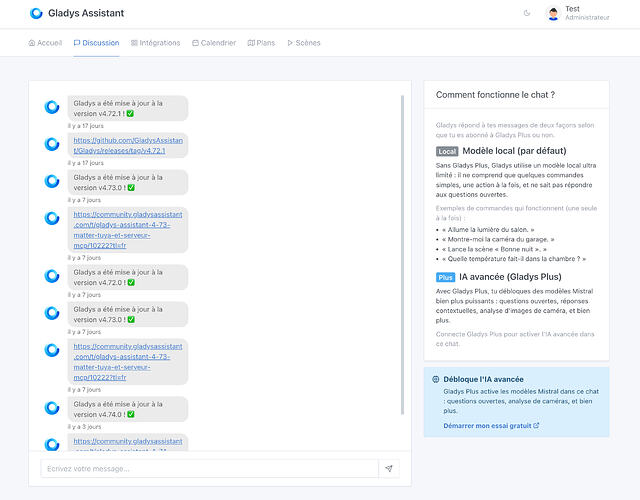Open community link after v4.74.0 message
Screen dimensions: 640x500
[128, 445]
